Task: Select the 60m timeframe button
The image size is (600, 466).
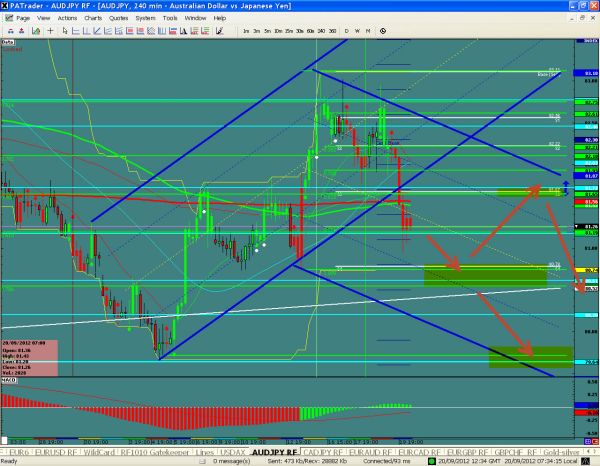Action: (310, 32)
